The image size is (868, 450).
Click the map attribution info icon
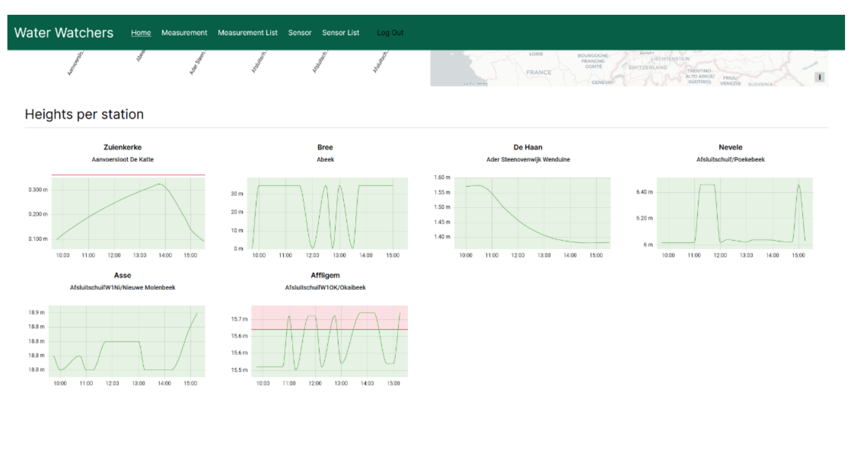click(x=819, y=77)
